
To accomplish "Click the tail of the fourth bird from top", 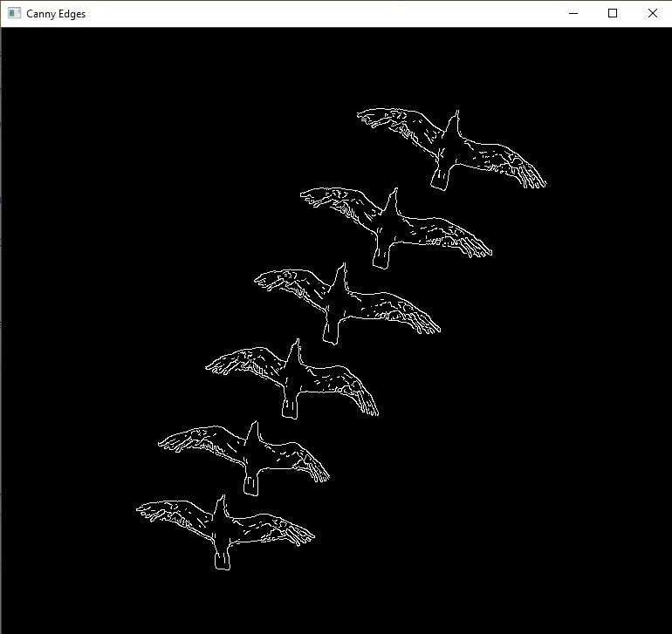I will click(291, 407).
